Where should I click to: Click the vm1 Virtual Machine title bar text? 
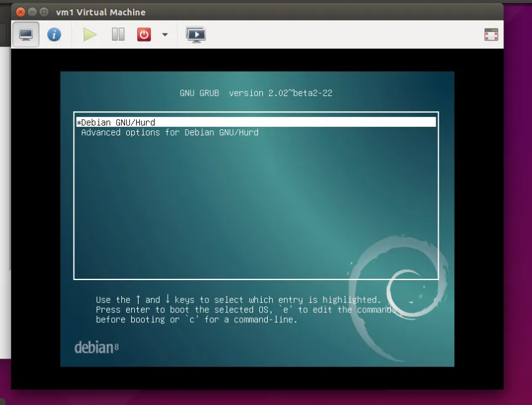pos(101,12)
